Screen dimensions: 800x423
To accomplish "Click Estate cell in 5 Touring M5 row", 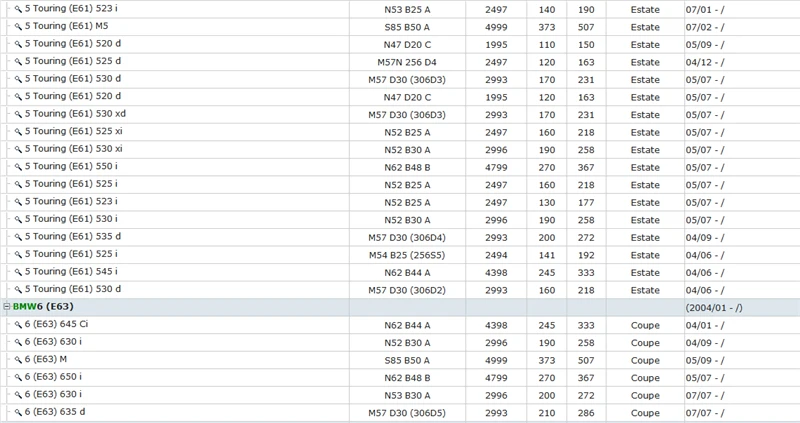I will click(x=645, y=27).
